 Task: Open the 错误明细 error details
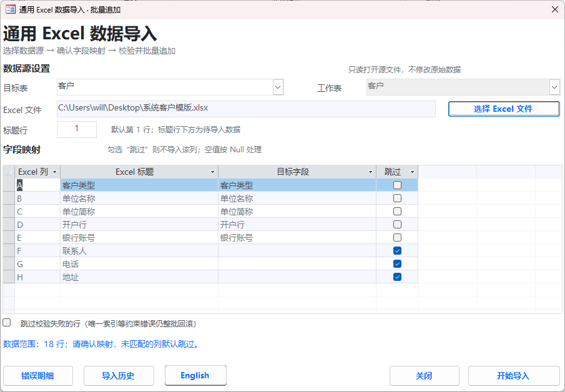coord(38,376)
